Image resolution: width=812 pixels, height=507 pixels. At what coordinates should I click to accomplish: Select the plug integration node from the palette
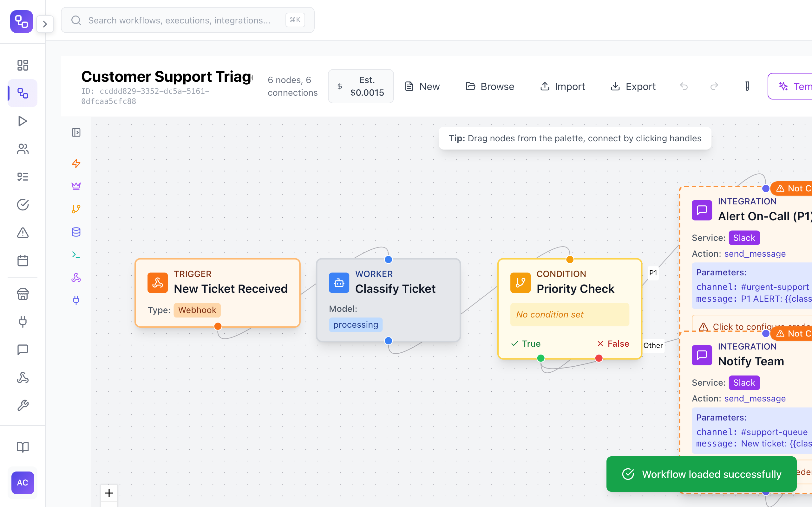pyautogui.click(x=76, y=300)
